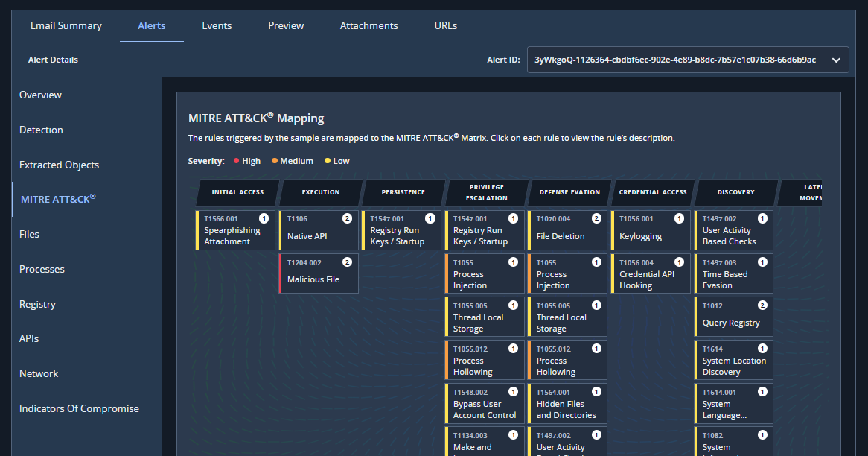Viewport: 868px width, 456px height.
Task: Click count badge on Native API card
Action: click(347, 218)
